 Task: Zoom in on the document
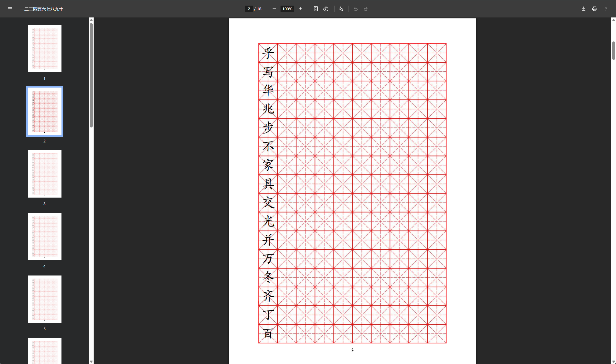tap(300, 9)
